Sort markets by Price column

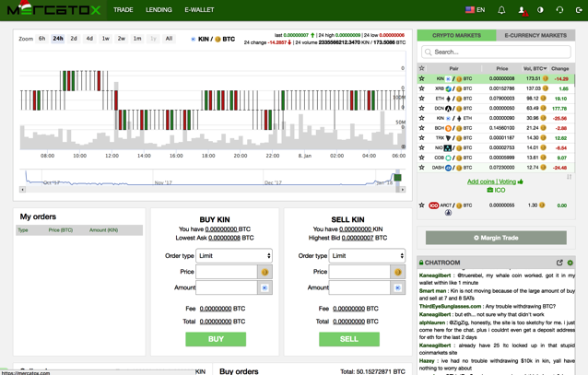pos(501,68)
